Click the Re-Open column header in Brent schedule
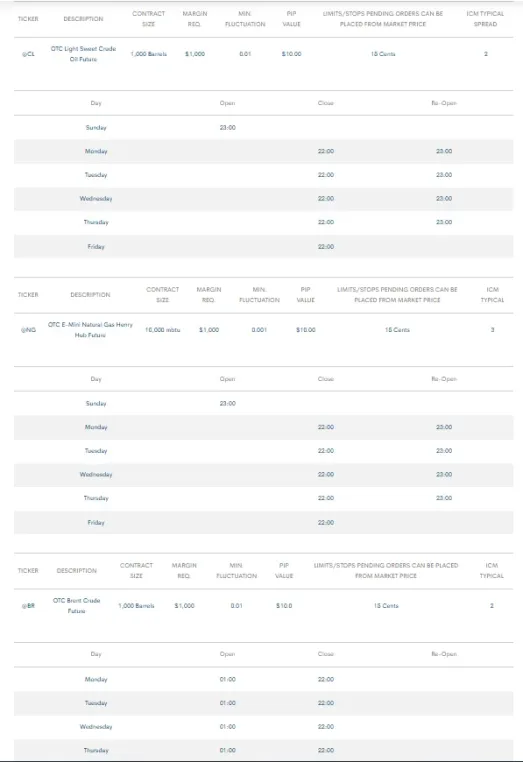Viewport: 523px width, 762px height. tap(444, 654)
